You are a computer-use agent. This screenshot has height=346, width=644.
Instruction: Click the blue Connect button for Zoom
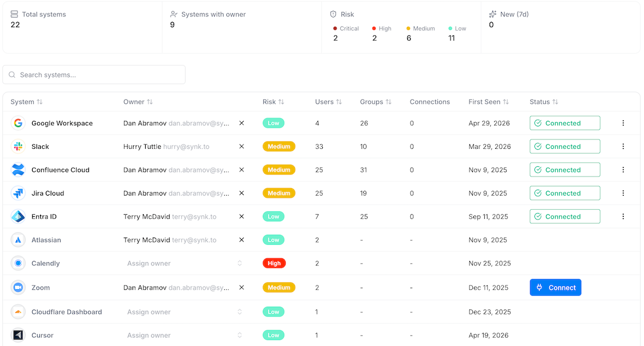555,288
